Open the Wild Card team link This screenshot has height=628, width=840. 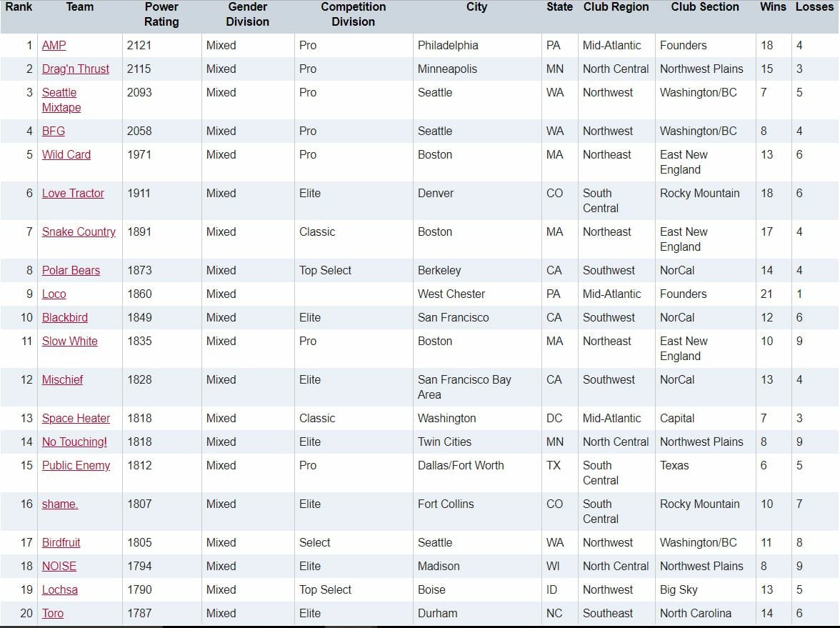pos(66,154)
